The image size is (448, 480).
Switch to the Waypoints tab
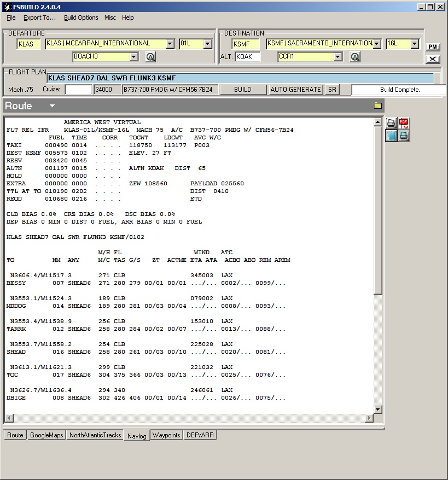point(166,435)
